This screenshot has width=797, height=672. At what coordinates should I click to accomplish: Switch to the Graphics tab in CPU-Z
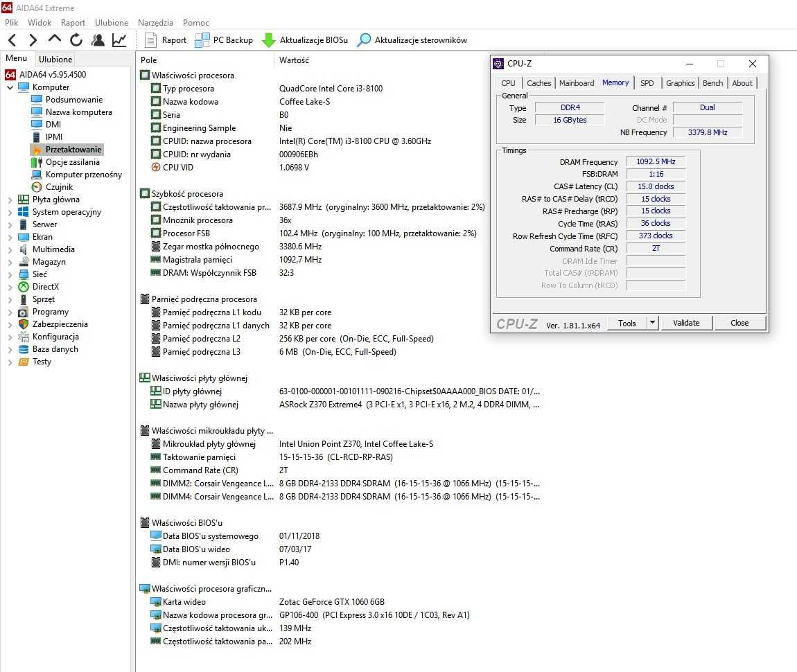[x=680, y=83]
